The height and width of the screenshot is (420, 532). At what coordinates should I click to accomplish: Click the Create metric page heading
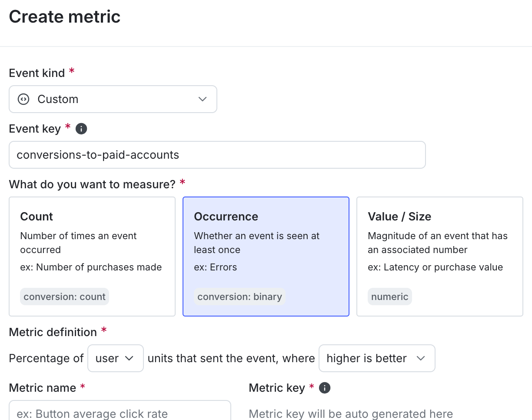tap(64, 17)
